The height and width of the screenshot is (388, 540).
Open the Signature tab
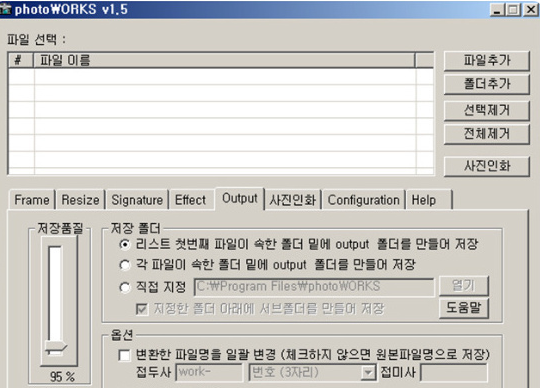click(137, 200)
